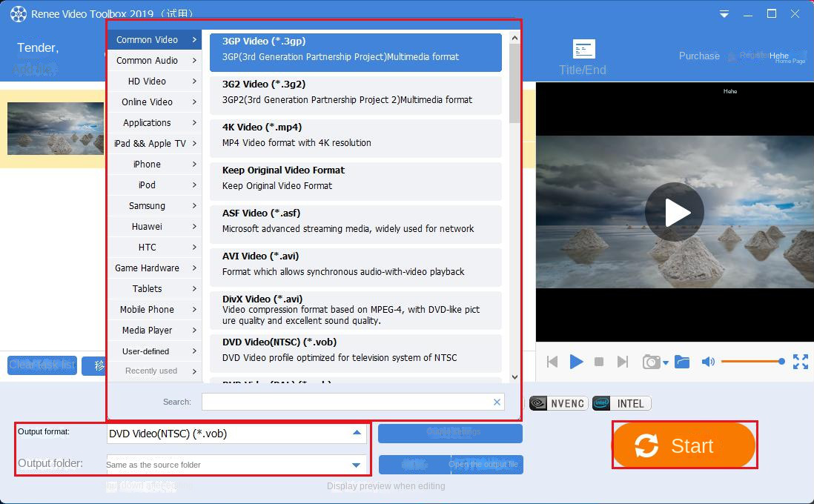Open the playback folder icon
Screen dimensions: 814x504
[x=683, y=362]
